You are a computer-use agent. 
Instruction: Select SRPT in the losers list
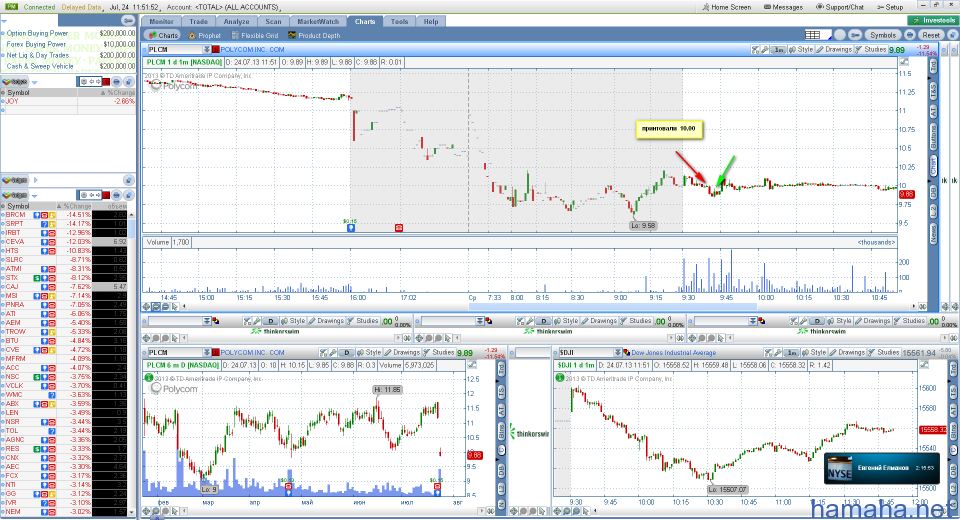coord(15,224)
